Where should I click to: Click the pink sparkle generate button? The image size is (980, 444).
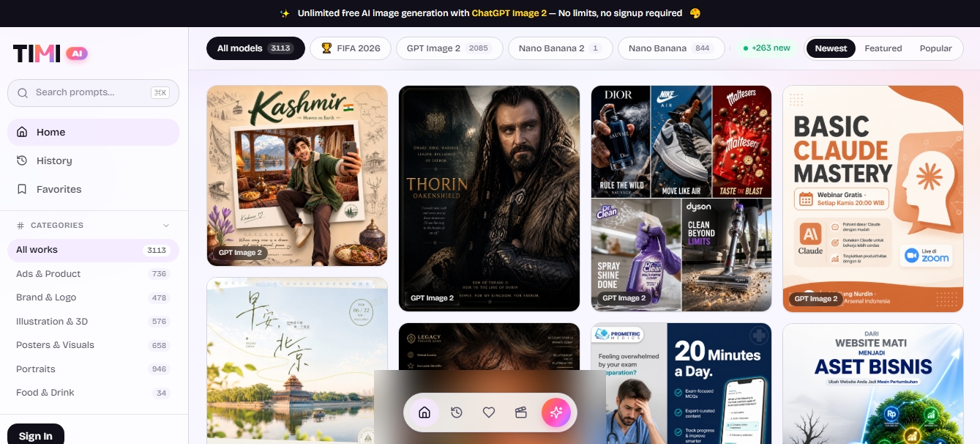coord(556,412)
